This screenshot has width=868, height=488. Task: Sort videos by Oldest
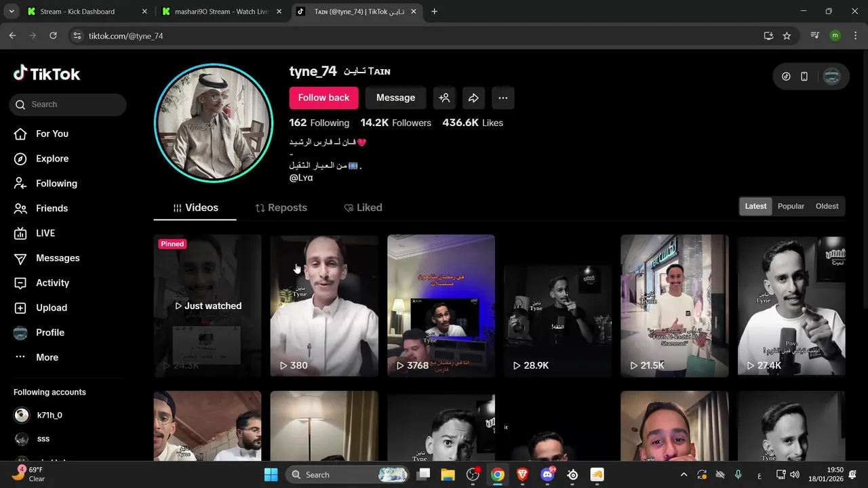827,206
